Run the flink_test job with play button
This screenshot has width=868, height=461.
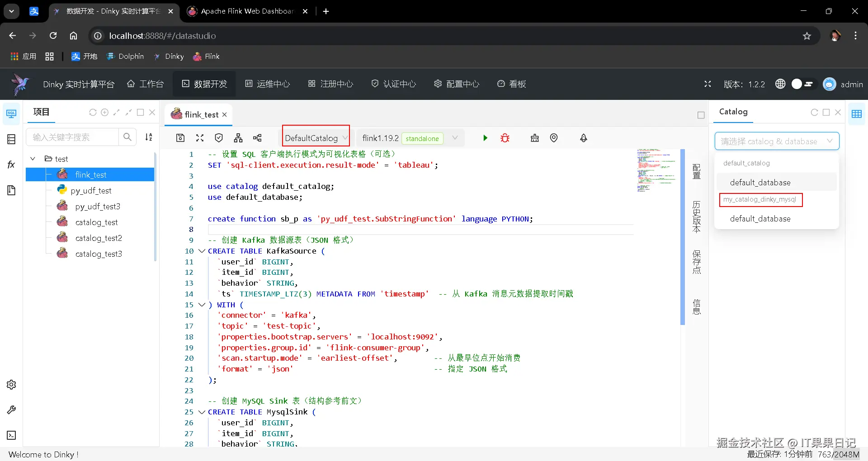tap(485, 138)
